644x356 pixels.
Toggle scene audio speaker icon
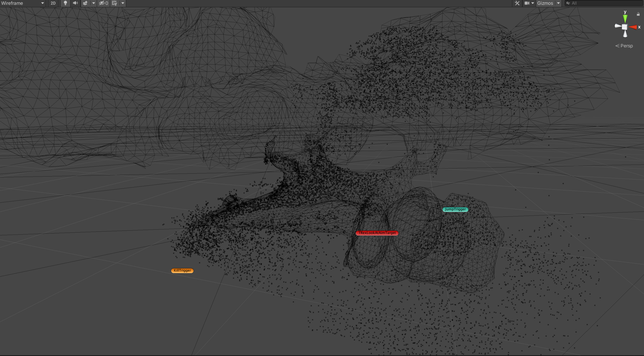pyautogui.click(x=75, y=3)
